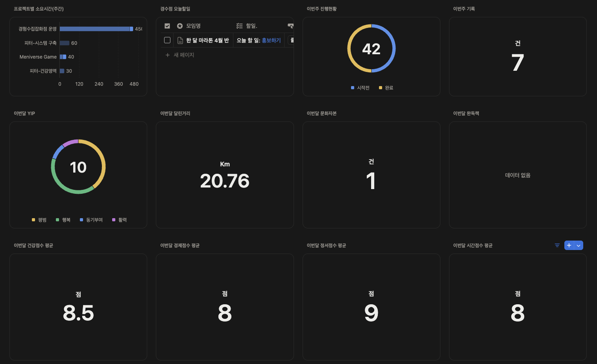Click the 경험수집잡화점 운영 axis label
The width and height of the screenshot is (597, 364).
pyautogui.click(x=37, y=29)
